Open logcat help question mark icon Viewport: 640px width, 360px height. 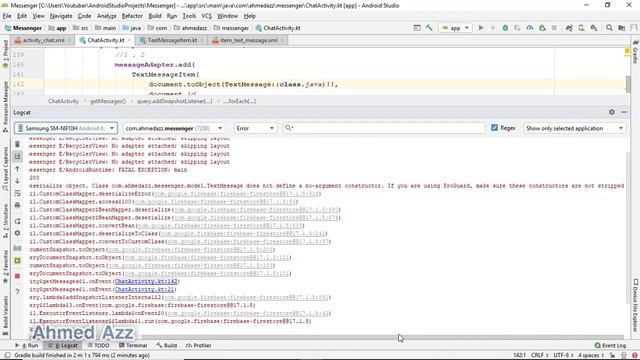(17, 292)
